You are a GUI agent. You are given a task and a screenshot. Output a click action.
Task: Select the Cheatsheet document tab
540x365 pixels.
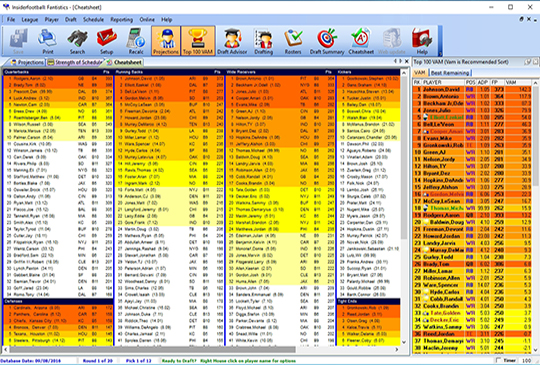click(x=124, y=62)
